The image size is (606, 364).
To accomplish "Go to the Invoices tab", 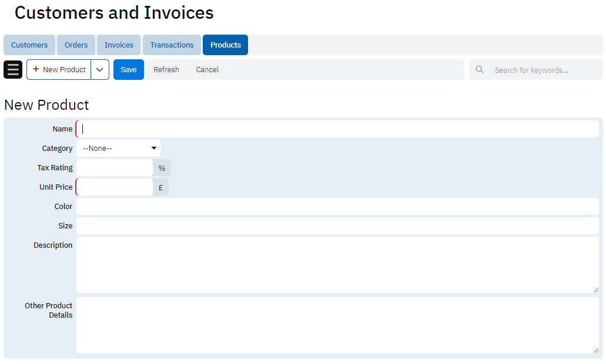I will click(x=119, y=45).
